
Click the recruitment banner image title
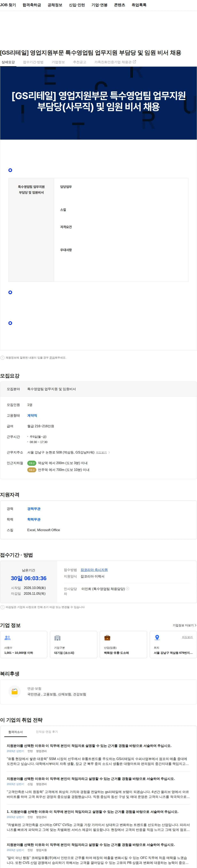click(98, 101)
